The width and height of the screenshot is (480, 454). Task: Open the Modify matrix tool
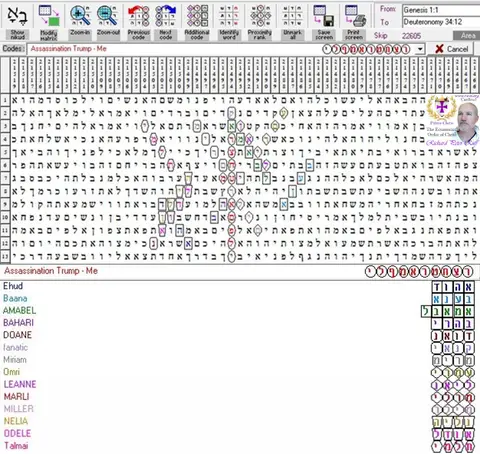49,21
